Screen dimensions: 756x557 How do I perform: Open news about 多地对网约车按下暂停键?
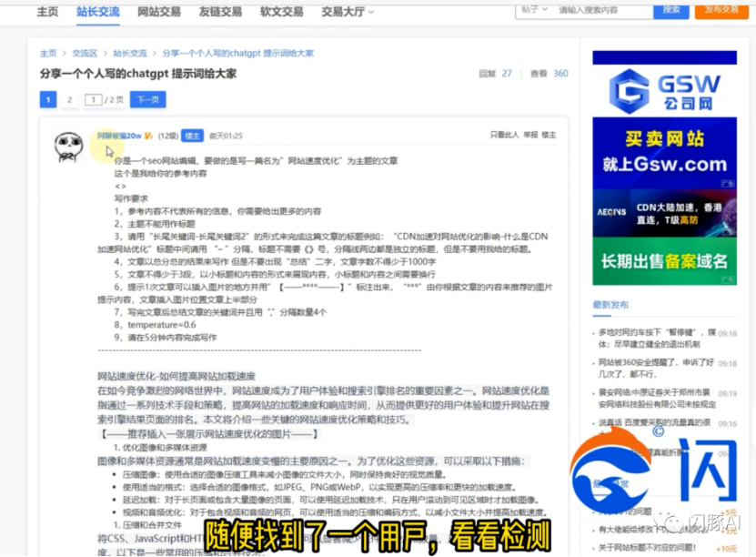click(x=657, y=338)
